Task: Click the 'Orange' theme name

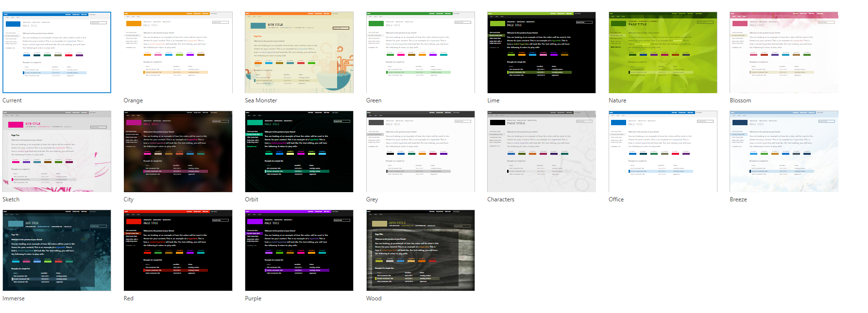Action: click(133, 100)
